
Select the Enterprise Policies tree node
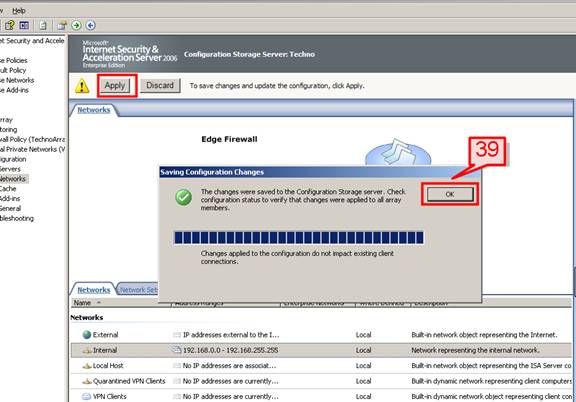tap(13, 60)
